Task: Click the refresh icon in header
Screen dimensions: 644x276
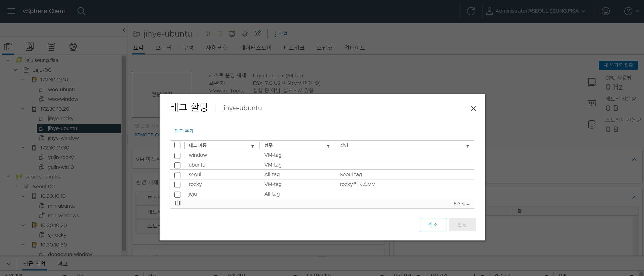Action: pos(471,11)
